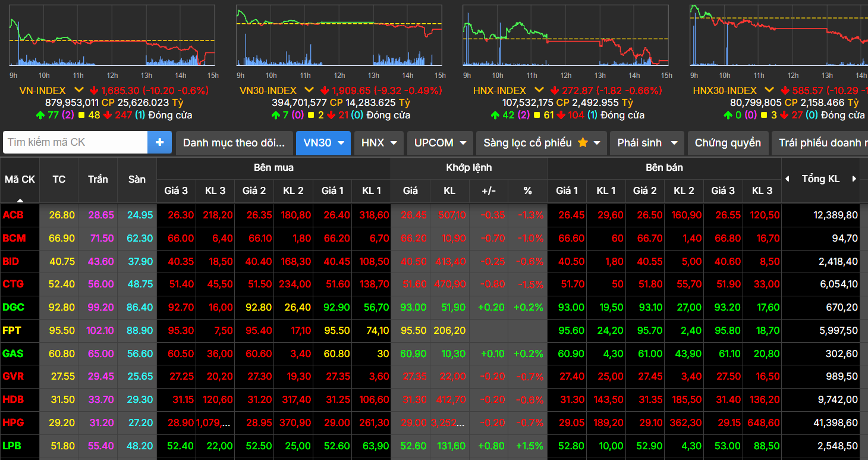Image resolution: width=868 pixels, height=460 pixels.
Task: Click the blue plus button beside search
Action: coord(159,143)
